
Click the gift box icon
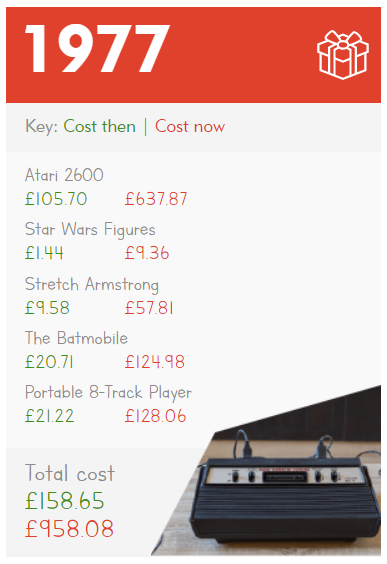pos(343,55)
